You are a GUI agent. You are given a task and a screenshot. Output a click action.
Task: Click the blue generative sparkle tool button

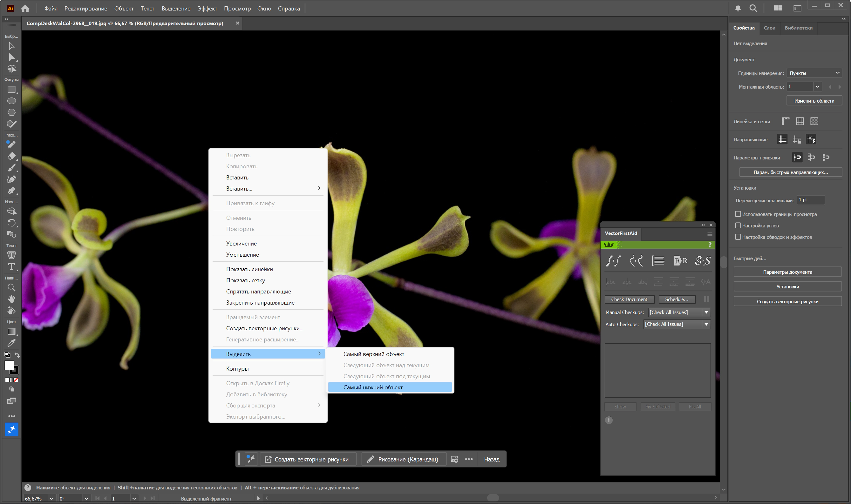[x=11, y=430]
